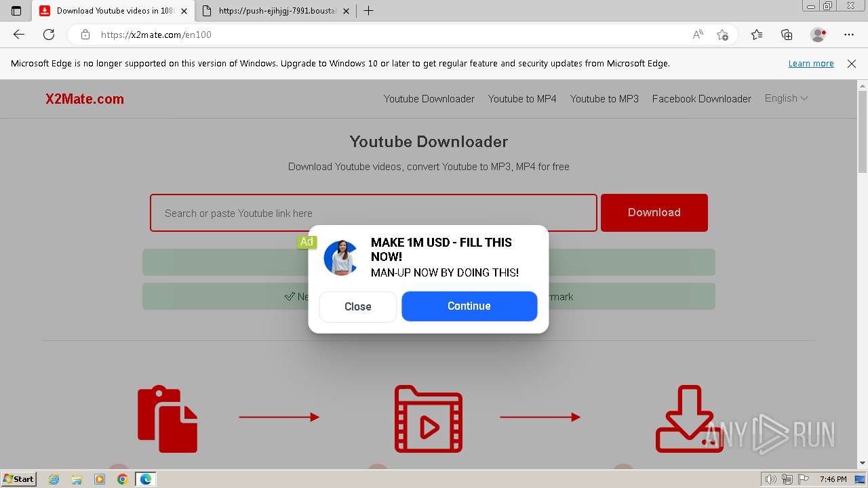The height and width of the screenshot is (488, 868).
Task: Click the Ad label badge
Action: point(307,242)
